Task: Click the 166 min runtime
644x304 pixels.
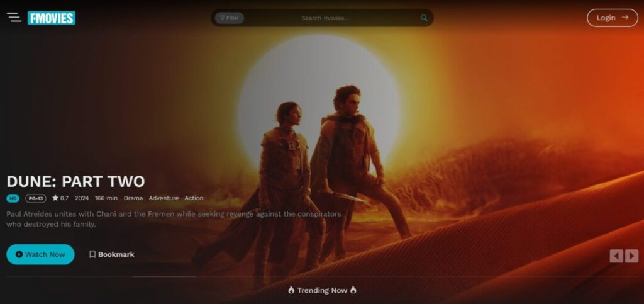Action: tap(106, 198)
